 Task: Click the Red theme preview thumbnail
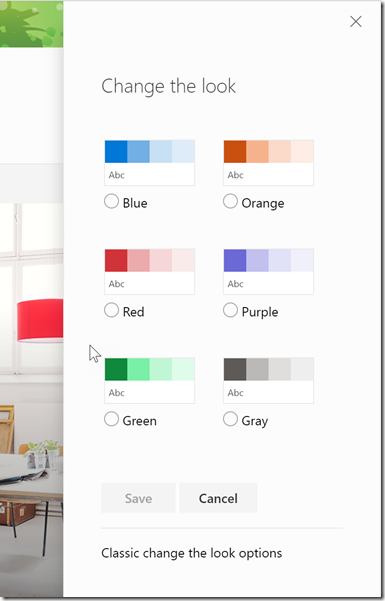pyautogui.click(x=150, y=272)
